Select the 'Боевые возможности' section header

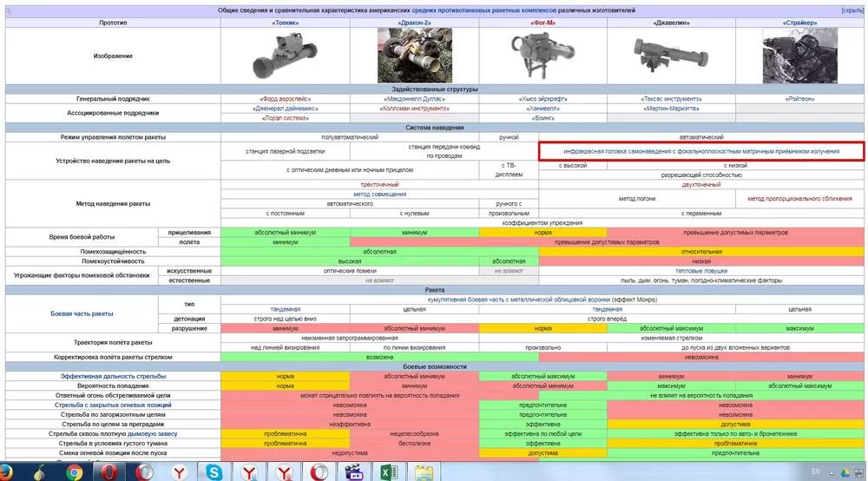tap(435, 366)
